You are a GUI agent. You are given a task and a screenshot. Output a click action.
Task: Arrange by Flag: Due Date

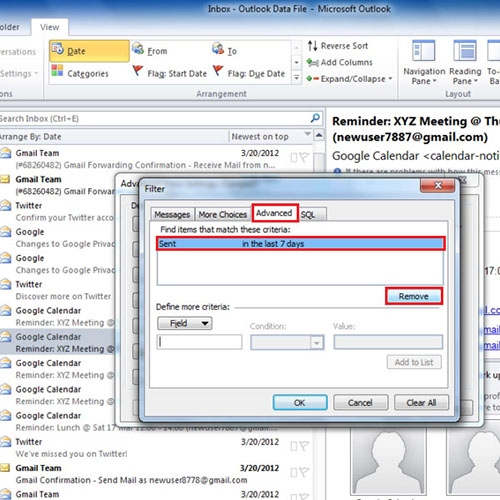click(x=249, y=73)
